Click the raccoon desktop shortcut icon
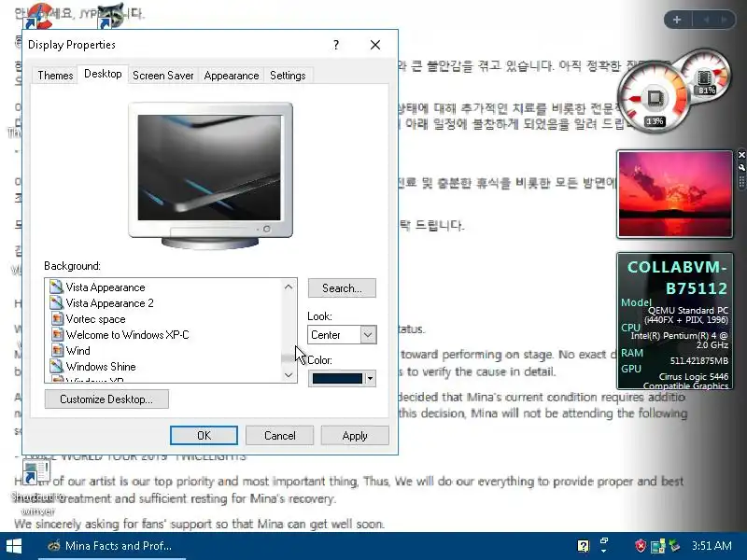 111,16
